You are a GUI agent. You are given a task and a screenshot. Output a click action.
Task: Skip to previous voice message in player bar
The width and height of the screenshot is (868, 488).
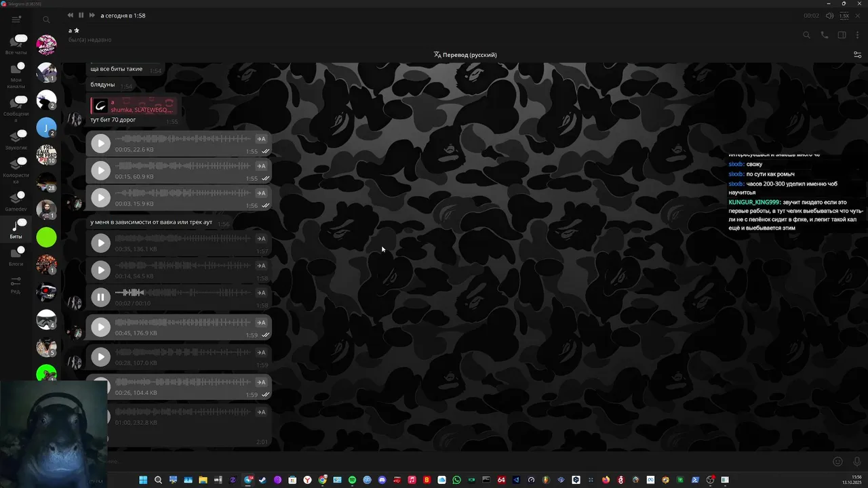click(71, 15)
